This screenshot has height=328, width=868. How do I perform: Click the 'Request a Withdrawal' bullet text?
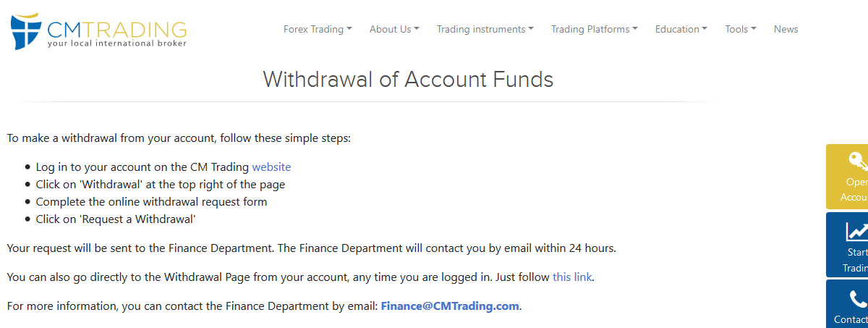[x=116, y=219]
